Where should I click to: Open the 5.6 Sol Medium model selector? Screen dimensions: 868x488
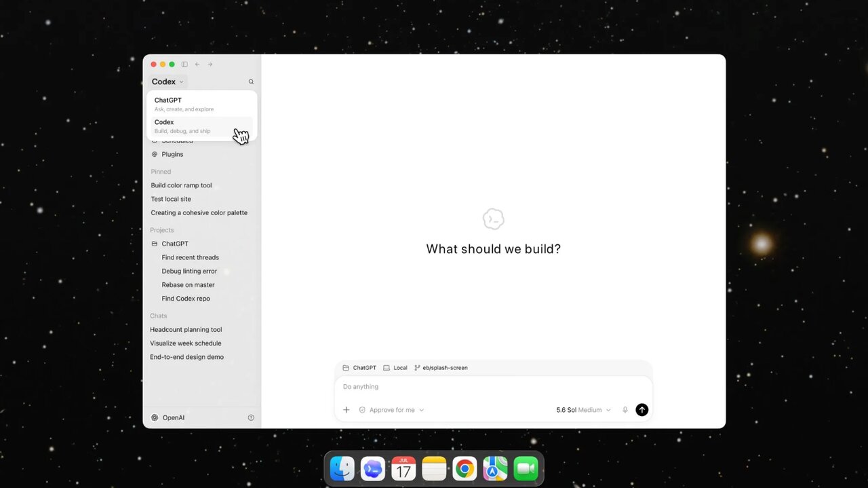pos(583,410)
